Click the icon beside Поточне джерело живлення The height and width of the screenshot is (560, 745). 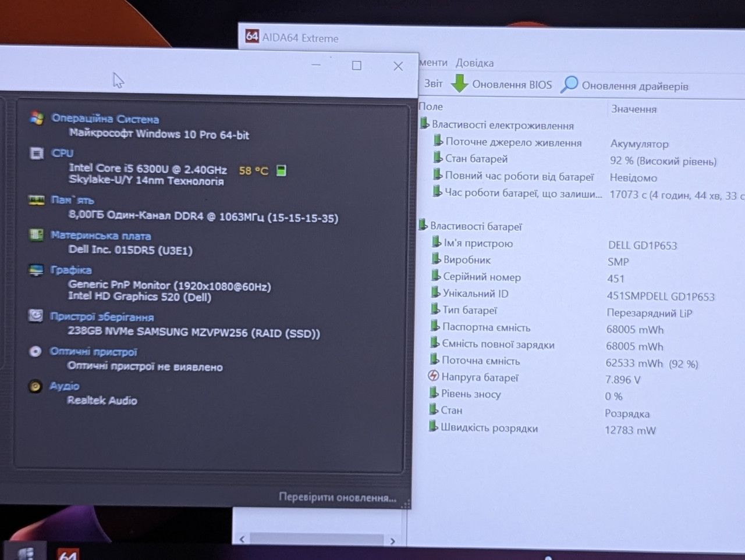[x=438, y=141]
